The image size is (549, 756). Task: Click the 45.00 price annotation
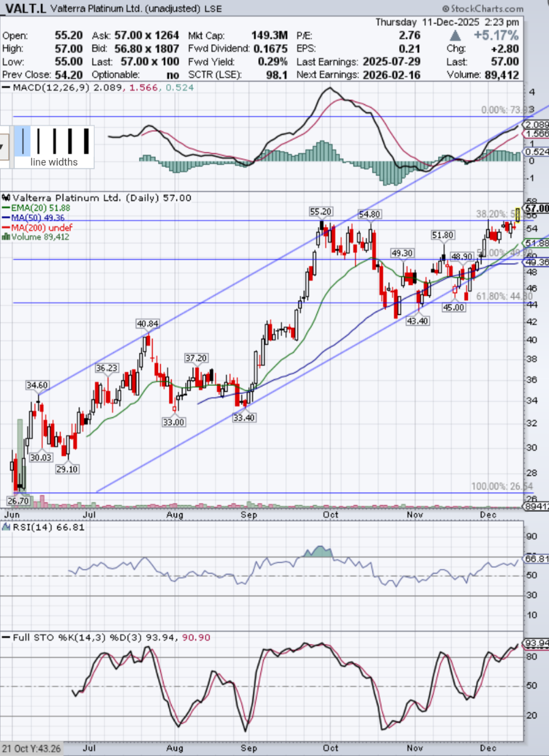point(454,307)
